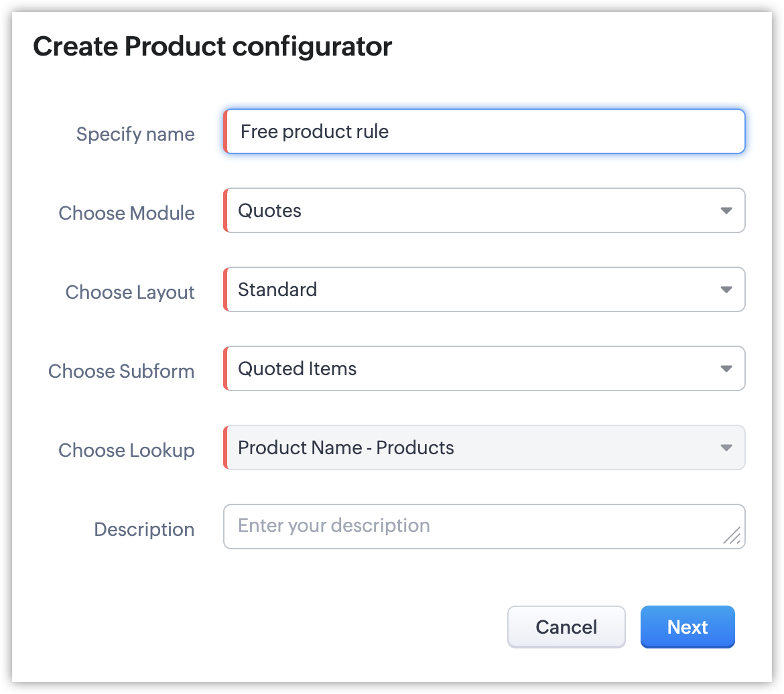Open the Layout dropdown showing Standard
This screenshot has height=694, width=784.
(469, 290)
